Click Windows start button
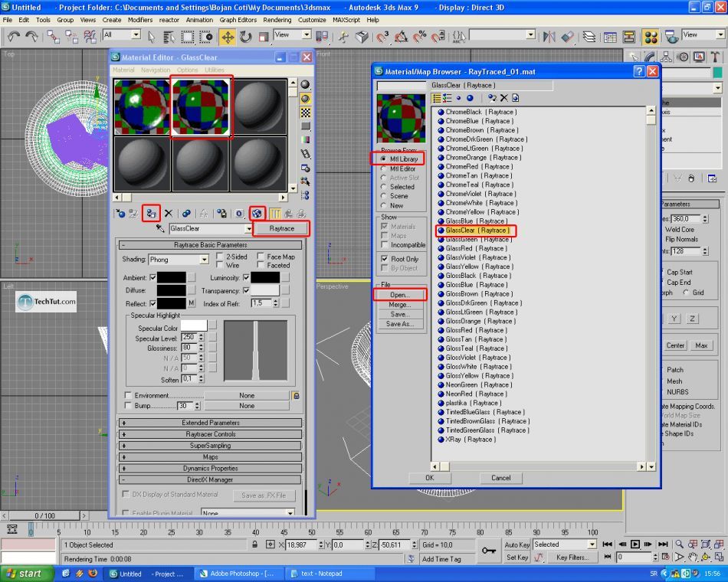The height and width of the screenshot is (582, 728). click(27, 574)
